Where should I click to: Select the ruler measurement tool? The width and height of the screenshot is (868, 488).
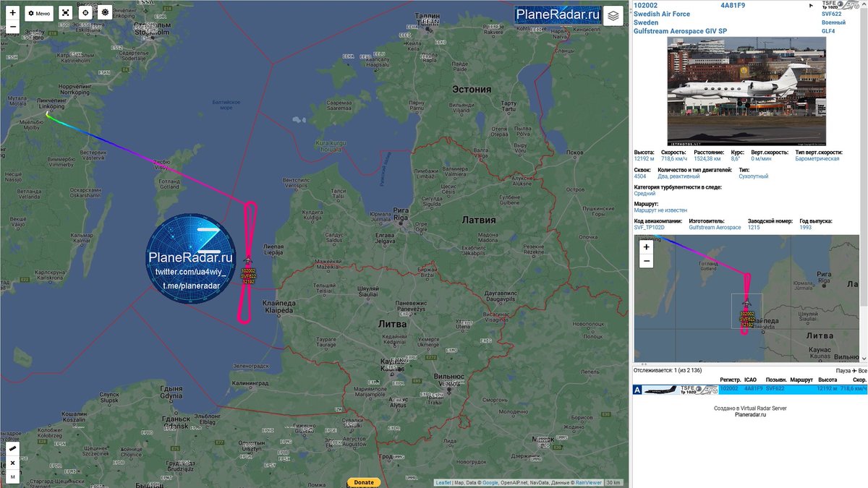(x=12, y=450)
